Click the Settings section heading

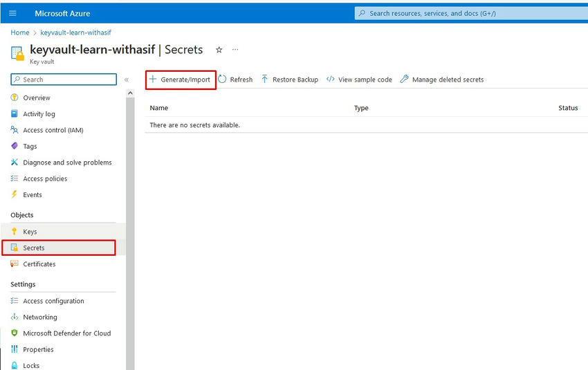click(23, 284)
